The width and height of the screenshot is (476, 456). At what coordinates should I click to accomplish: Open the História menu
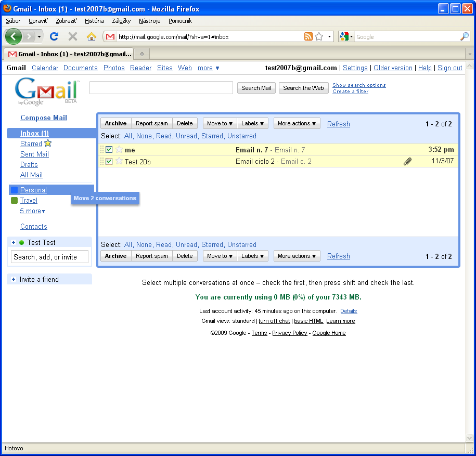(94, 21)
